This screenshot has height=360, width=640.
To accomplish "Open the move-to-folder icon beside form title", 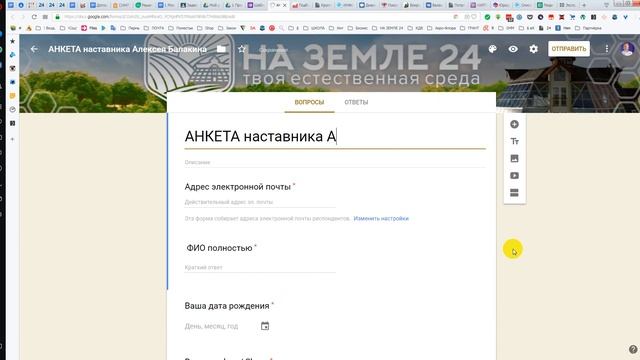I will tap(221, 49).
